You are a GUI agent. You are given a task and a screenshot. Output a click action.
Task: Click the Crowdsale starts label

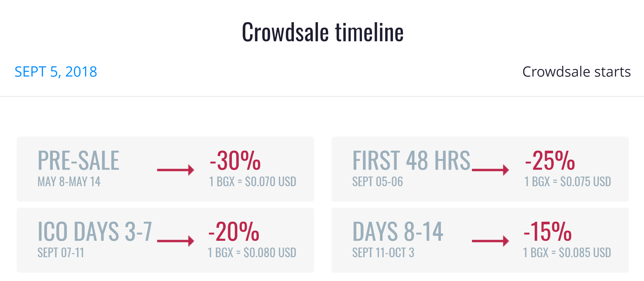click(x=576, y=72)
